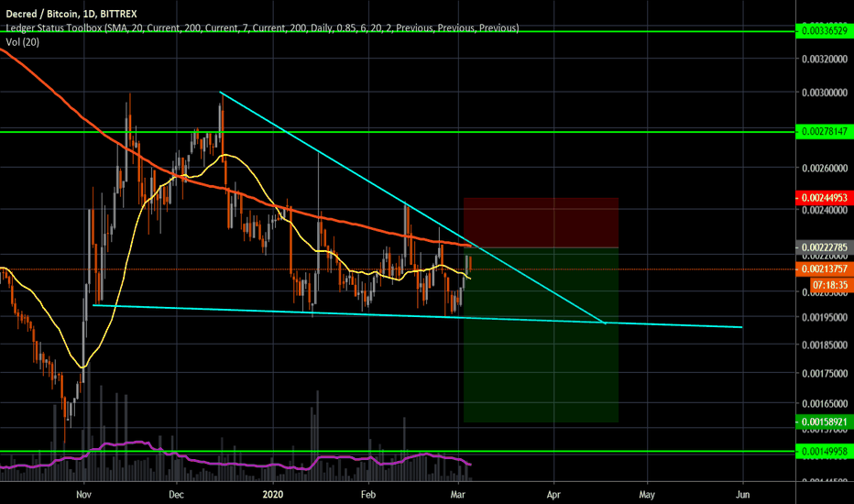Image resolution: width=854 pixels, height=504 pixels.
Task: Click the 0.00300000 price axis value
Action: tap(824, 93)
